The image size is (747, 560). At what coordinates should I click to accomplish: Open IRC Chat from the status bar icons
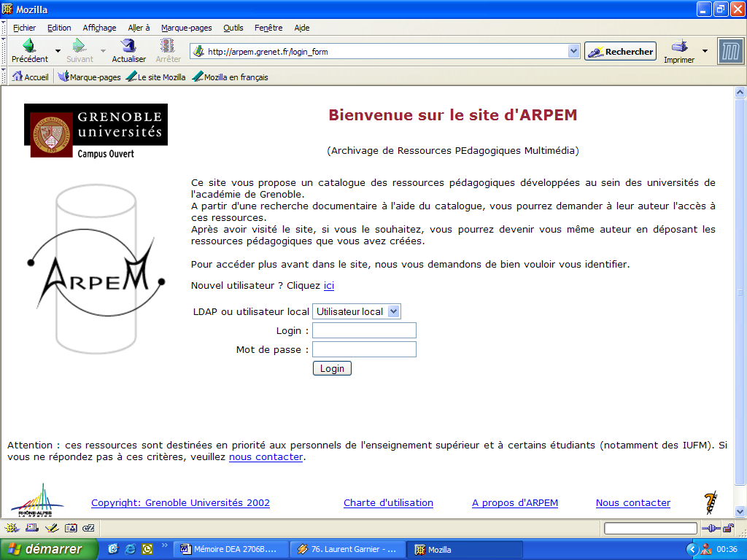click(x=88, y=528)
